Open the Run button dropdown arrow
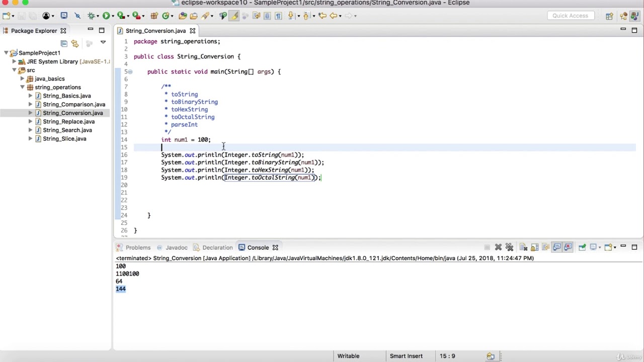The width and height of the screenshot is (644, 362). click(x=113, y=16)
